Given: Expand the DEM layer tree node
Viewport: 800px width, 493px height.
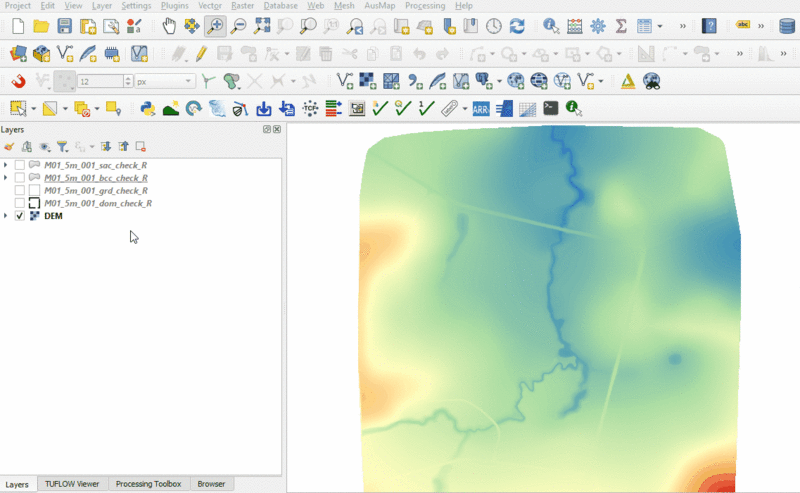Looking at the screenshot, I should click(x=6, y=216).
